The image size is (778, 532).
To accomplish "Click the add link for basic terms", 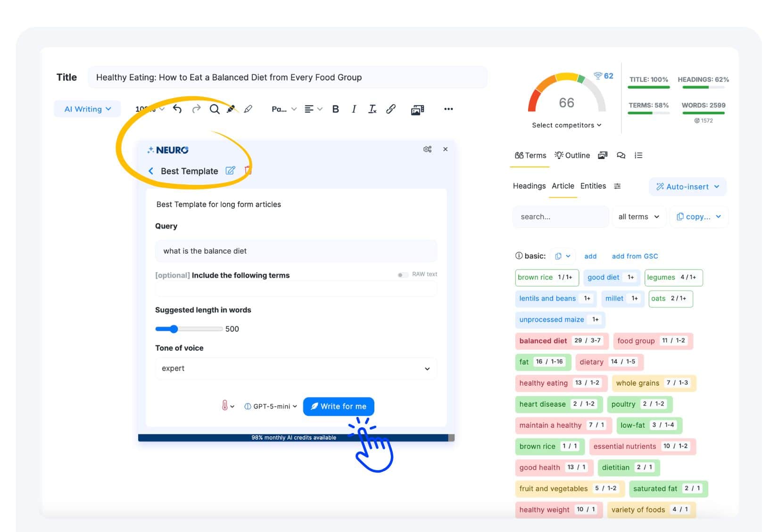I will pyautogui.click(x=590, y=256).
